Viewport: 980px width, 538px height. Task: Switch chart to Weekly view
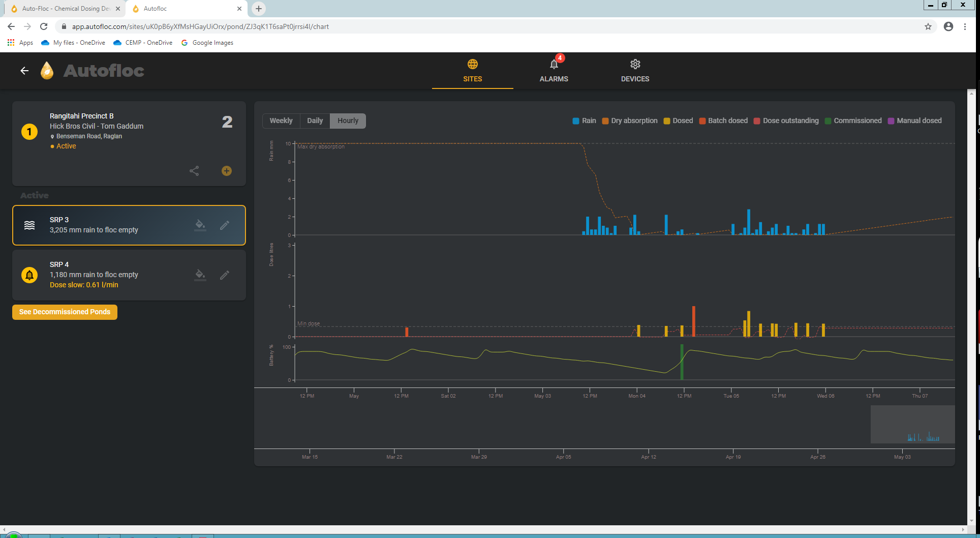281,121
